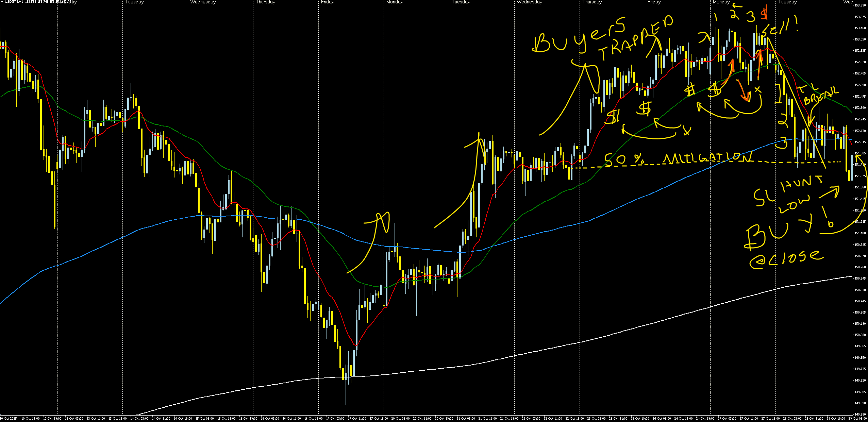The width and height of the screenshot is (868, 422).
Task: Click the 149.280 price at axis bottom
Action: coord(860,415)
